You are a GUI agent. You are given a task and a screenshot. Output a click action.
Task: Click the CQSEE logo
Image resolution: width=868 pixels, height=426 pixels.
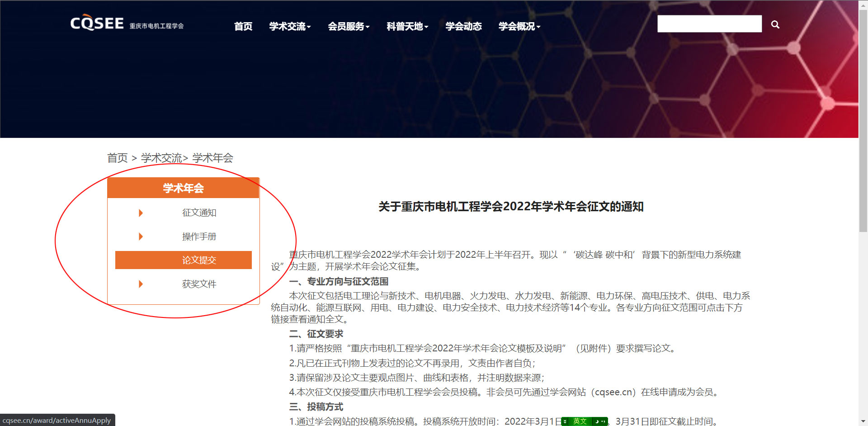coord(127,23)
